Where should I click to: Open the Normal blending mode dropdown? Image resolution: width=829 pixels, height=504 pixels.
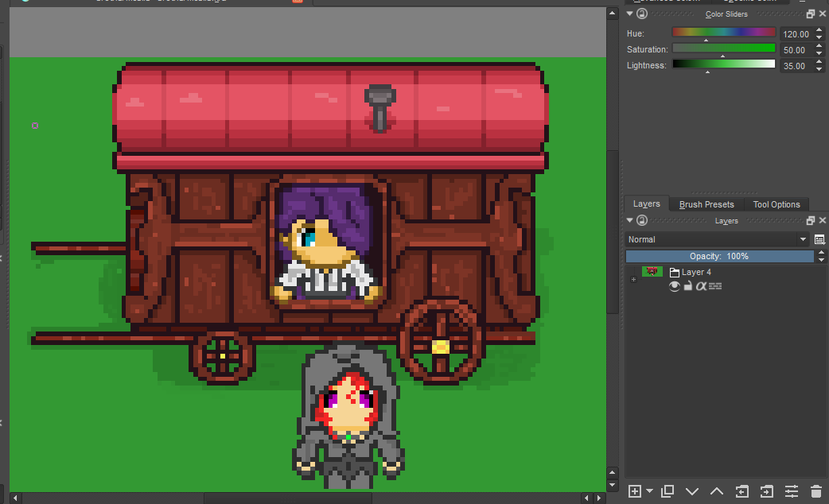click(x=717, y=239)
